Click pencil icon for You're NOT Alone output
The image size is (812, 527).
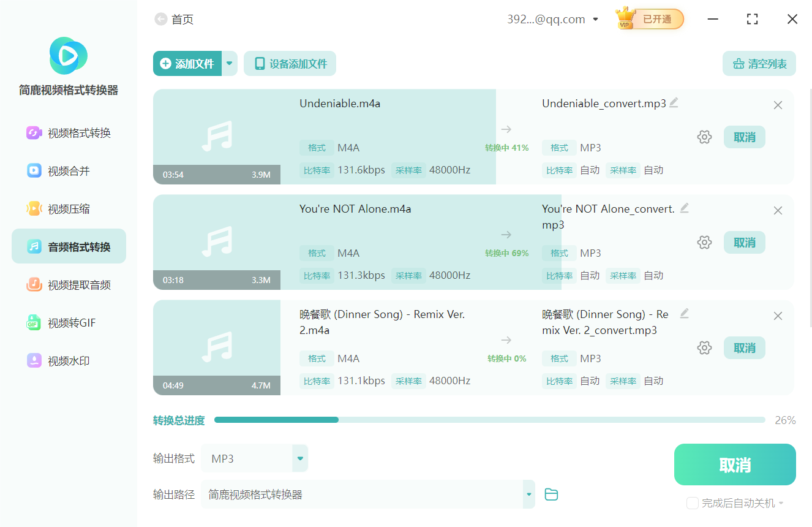pyautogui.click(x=684, y=208)
